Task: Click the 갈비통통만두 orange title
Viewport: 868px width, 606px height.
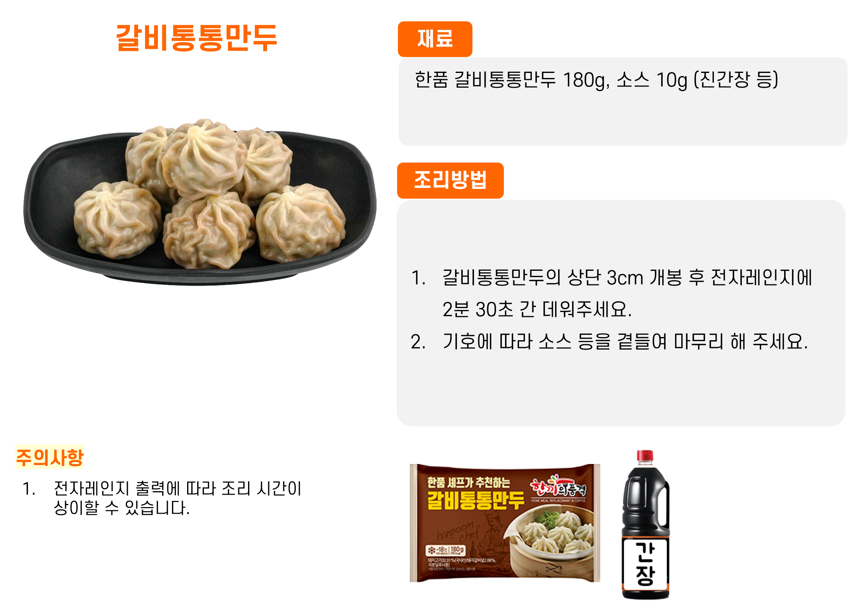Action: [x=197, y=38]
